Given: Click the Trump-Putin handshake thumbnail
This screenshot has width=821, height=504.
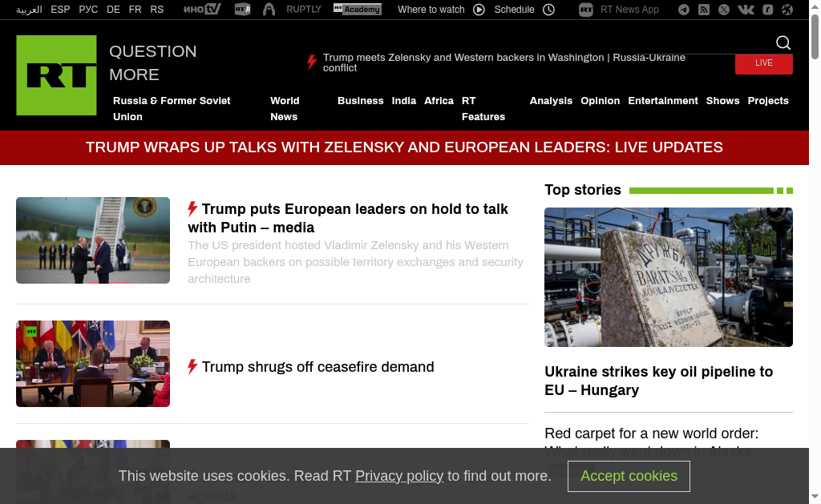Looking at the screenshot, I should point(93,240).
